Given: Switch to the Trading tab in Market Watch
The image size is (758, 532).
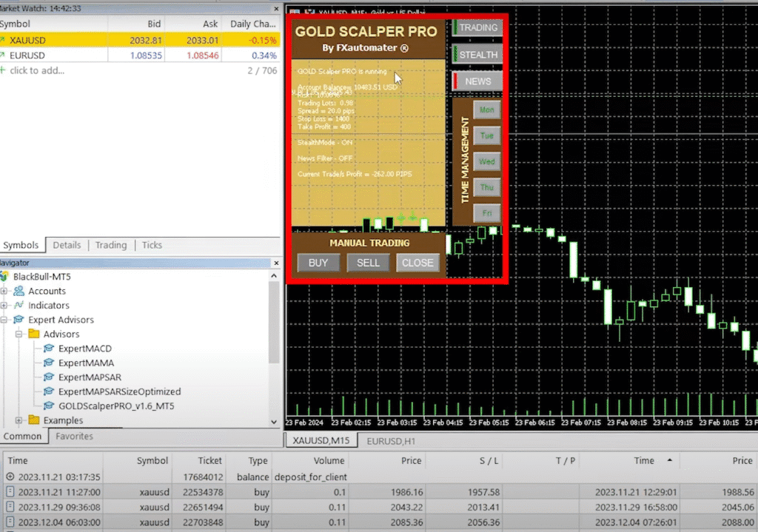Looking at the screenshot, I should (111, 244).
